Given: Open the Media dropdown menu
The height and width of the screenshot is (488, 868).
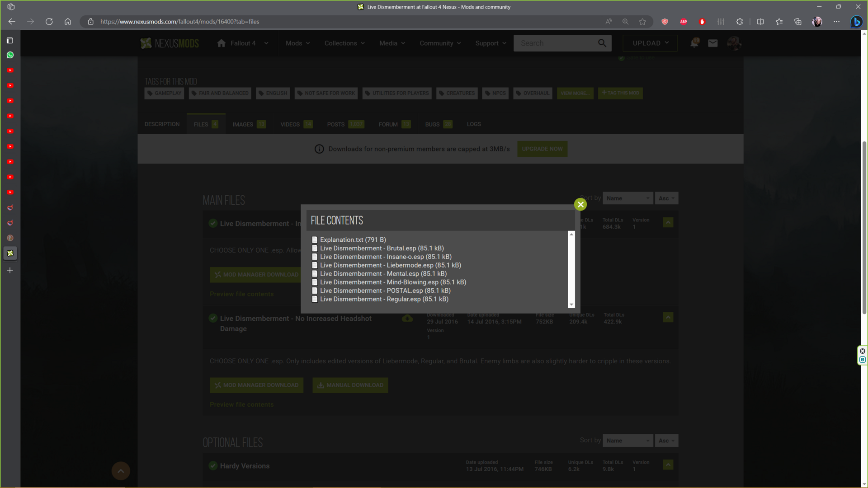Looking at the screenshot, I should coord(392,43).
